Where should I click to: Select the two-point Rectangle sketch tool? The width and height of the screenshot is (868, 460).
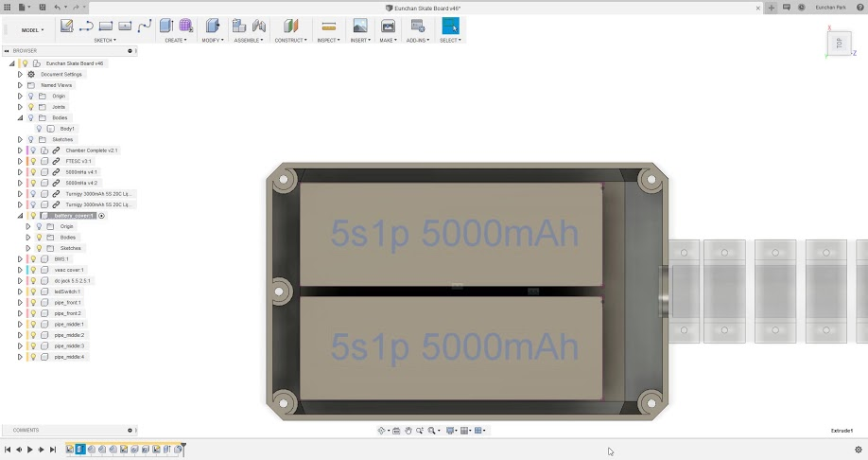point(105,26)
